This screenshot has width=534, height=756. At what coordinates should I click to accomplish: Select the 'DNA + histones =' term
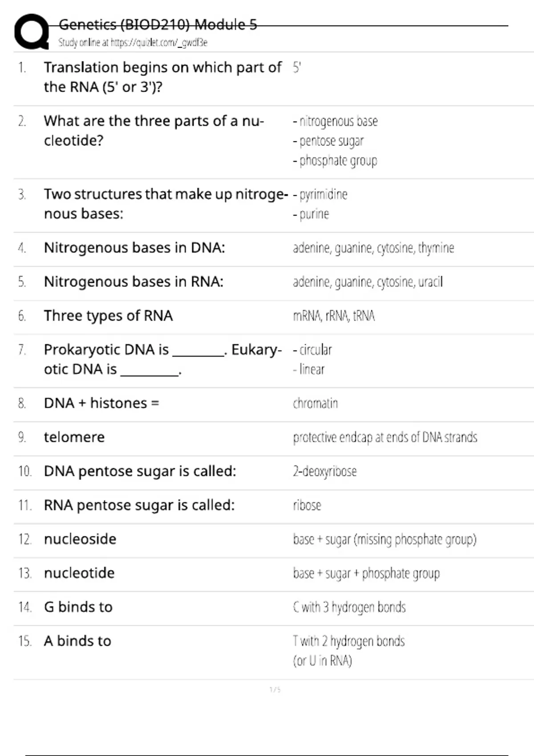click(x=101, y=403)
